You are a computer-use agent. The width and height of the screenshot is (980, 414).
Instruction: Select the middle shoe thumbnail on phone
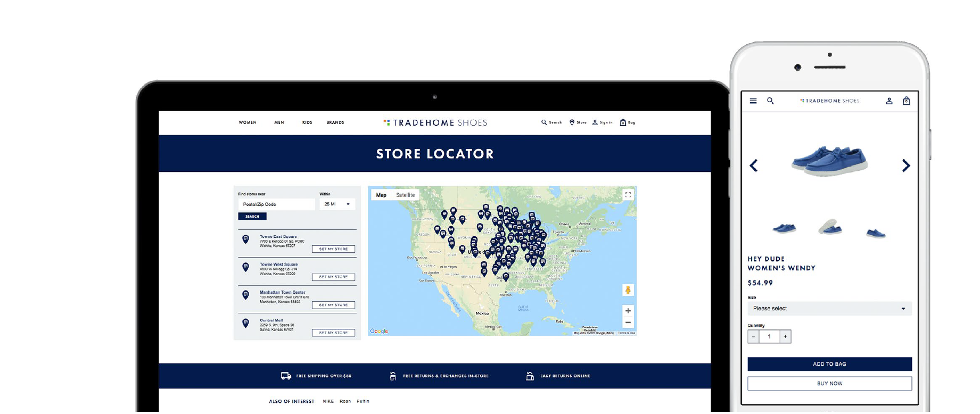(x=830, y=227)
